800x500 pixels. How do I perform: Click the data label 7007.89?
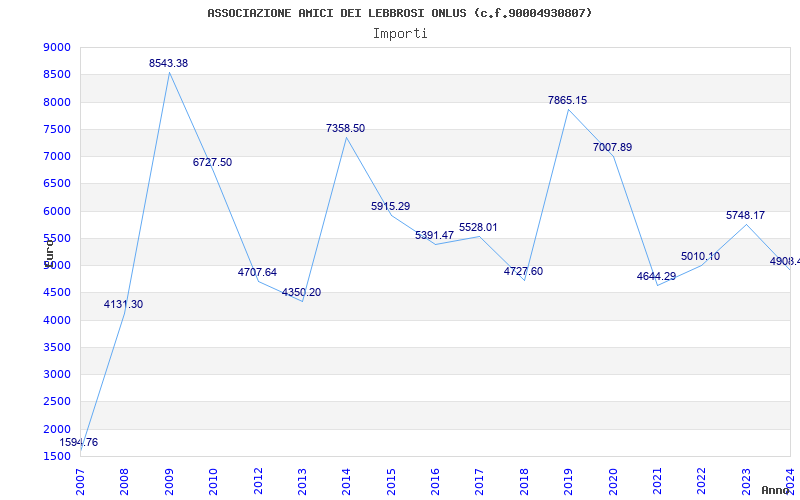pyautogui.click(x=612, y=147)
